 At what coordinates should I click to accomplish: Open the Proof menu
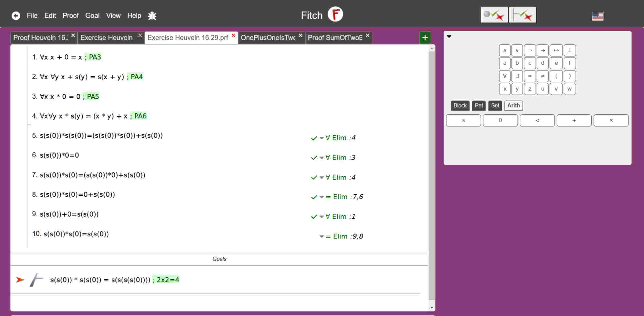pos(71,16)
